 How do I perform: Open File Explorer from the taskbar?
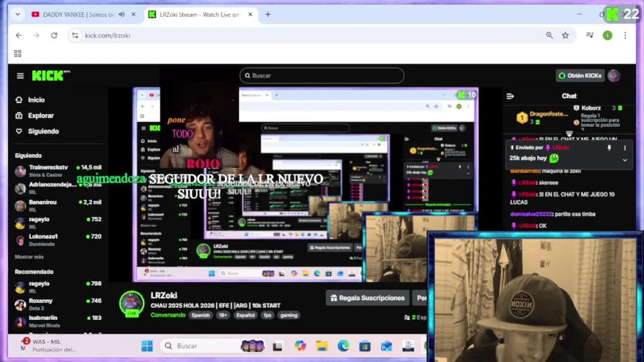pyautogui.click(x=322, y=346)
